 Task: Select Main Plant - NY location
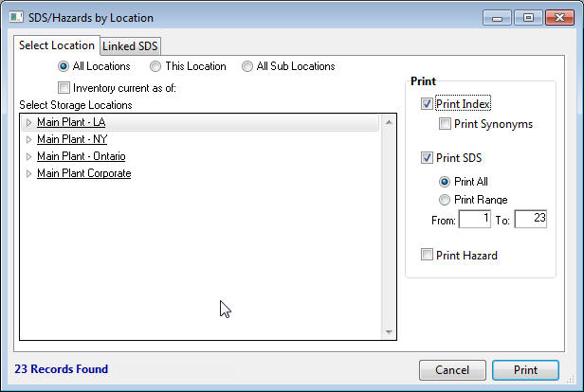tap(72, 139)
